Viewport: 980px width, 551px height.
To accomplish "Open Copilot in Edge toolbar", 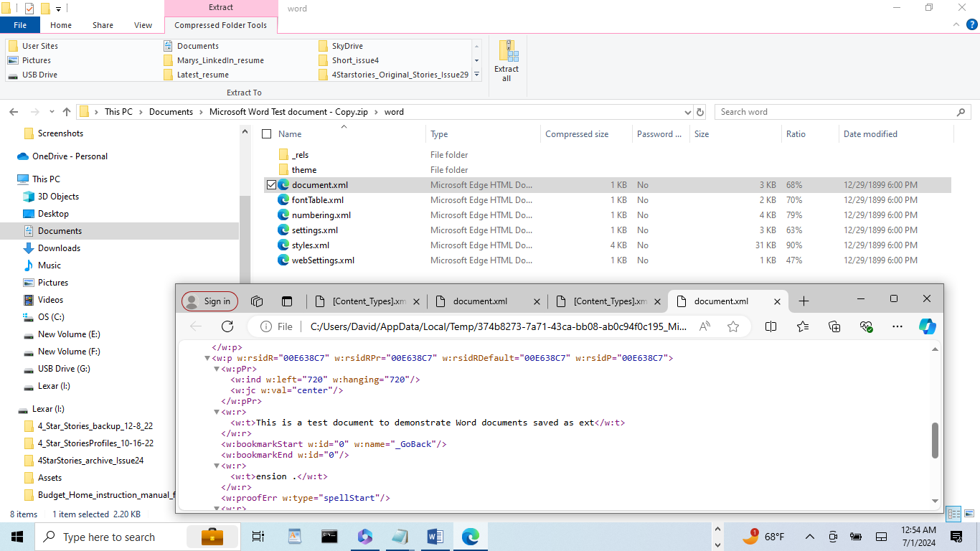I will 927,326.
